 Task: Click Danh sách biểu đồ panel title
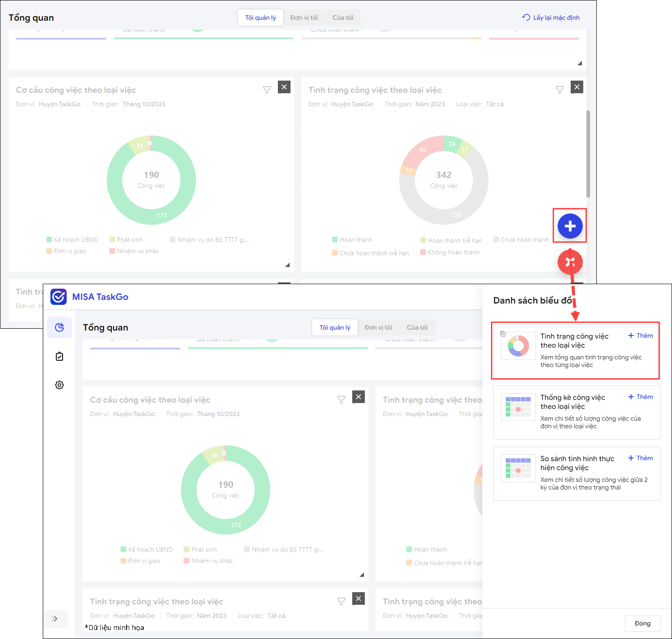pyautogui.click(x=532, y=300)
